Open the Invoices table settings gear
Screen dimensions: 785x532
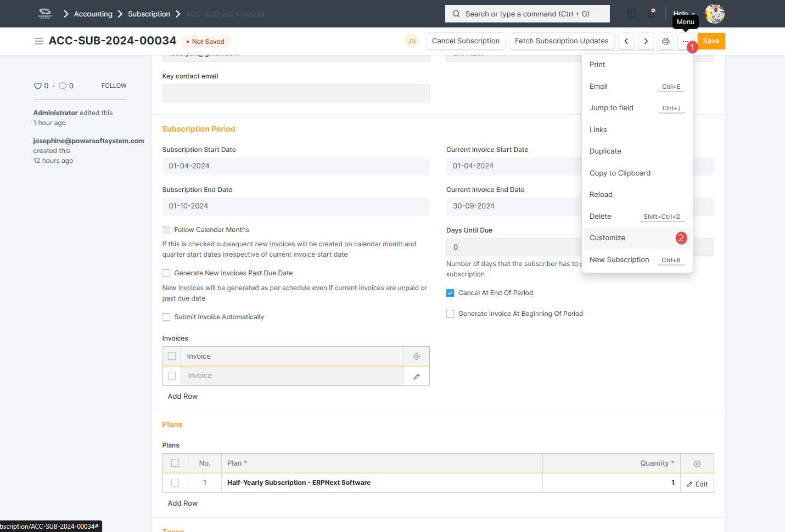click(417, 356)
